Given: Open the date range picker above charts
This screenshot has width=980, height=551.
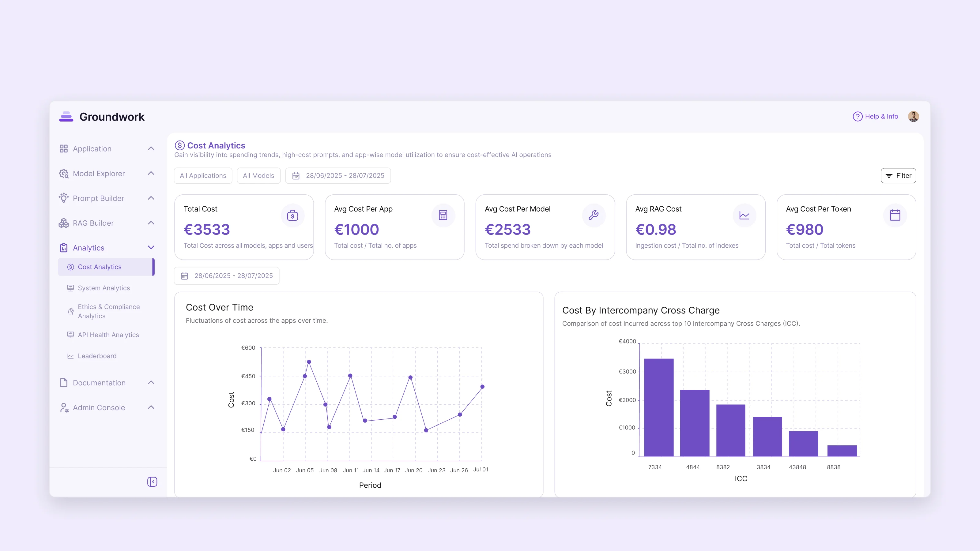Looking at the screenshot, I should pos(227,276).
